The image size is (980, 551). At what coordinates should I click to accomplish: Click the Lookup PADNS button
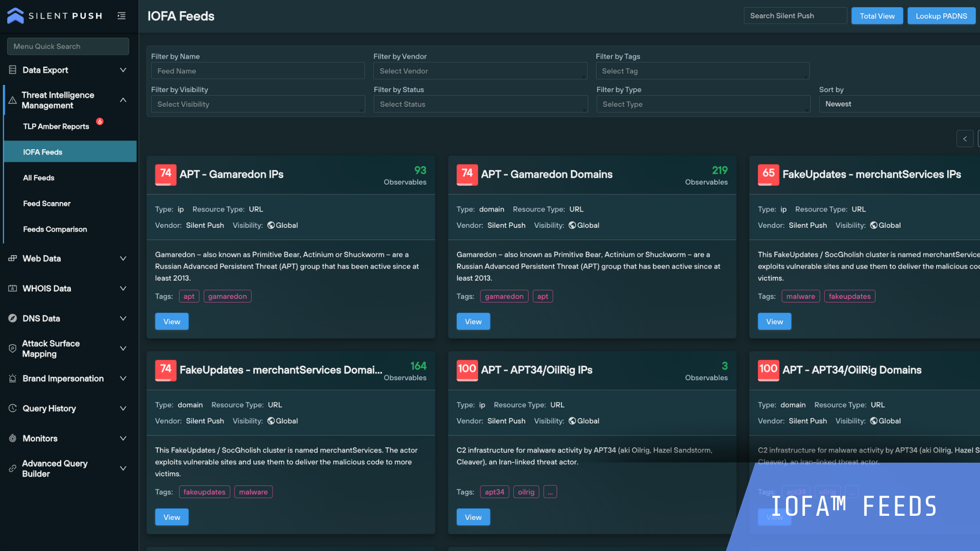(941, 16)
